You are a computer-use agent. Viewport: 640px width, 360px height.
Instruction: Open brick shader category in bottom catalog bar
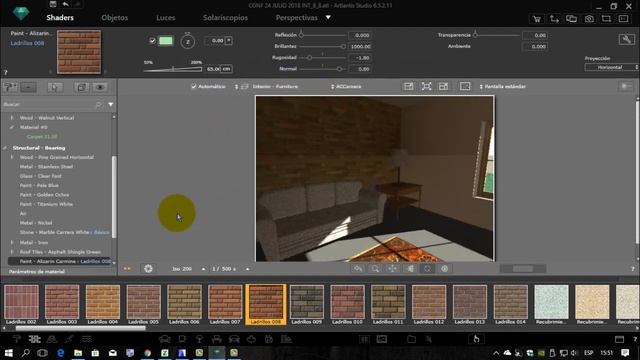click(34, 339)
